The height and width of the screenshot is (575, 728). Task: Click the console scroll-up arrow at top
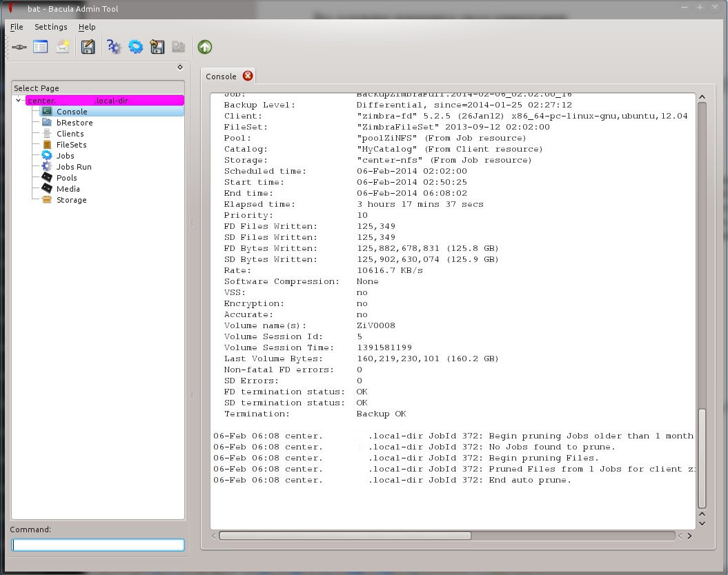click(x=702, y=97)
